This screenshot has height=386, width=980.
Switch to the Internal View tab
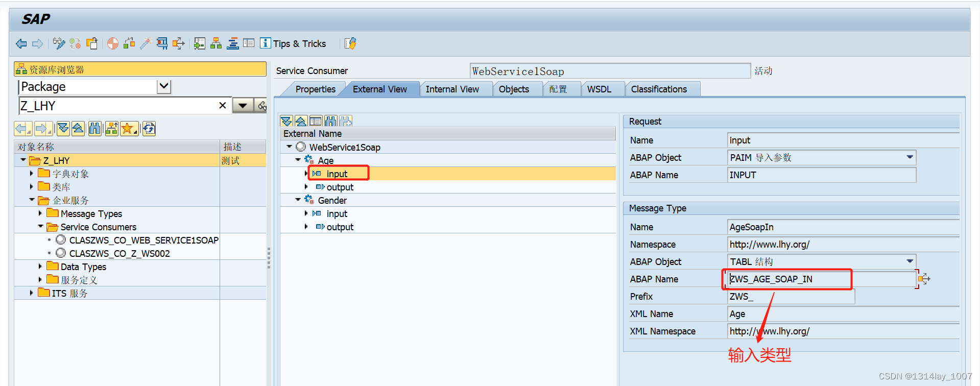[x=452, y=89]
